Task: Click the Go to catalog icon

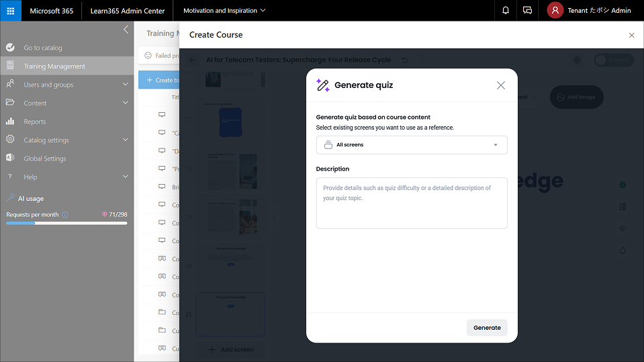Action: (x=10, y=48)
